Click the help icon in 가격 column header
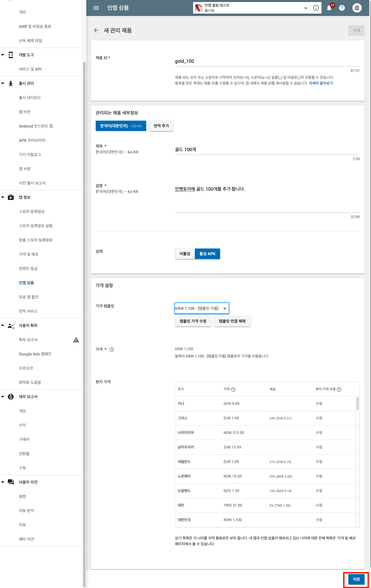Image resolution: width=371 pixels, height=588 pixels. tap(233, 389)
